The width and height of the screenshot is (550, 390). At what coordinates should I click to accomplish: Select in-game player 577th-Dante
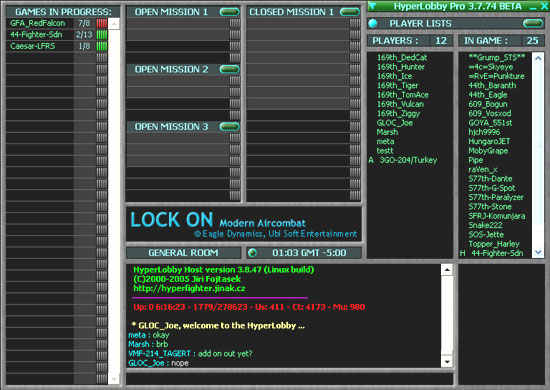click(x=490, y=179)
